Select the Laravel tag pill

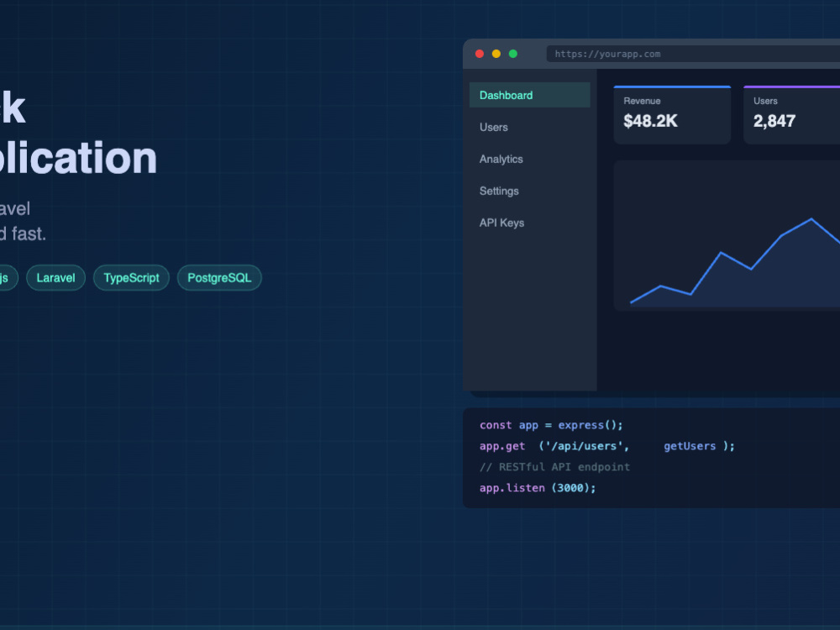pos(55,277)
